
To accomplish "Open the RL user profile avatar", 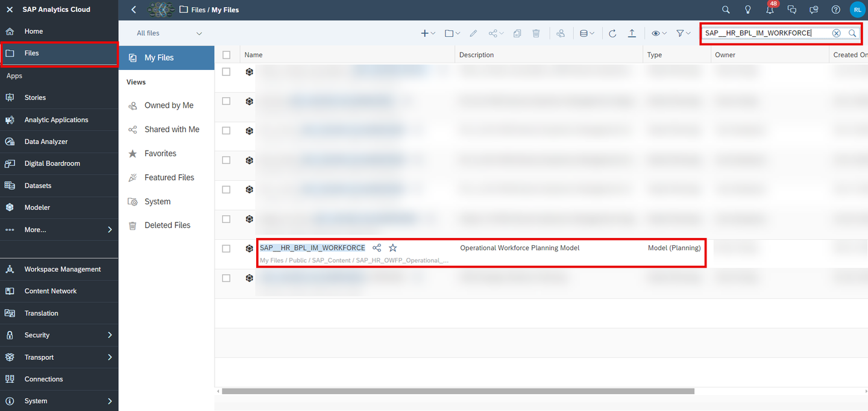I will click(857, 10).
